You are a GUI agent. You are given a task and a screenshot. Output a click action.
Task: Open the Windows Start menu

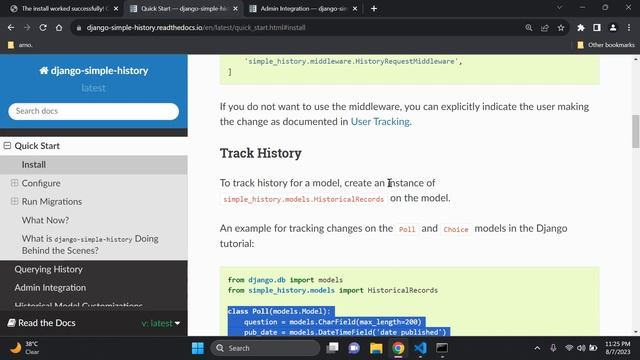click(x=198, y=348)
